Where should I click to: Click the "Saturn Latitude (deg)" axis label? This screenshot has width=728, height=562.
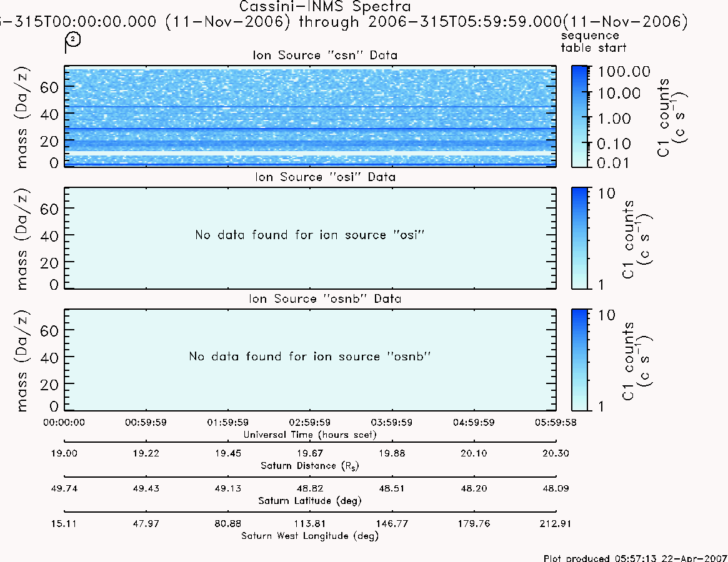coord(310,501)
